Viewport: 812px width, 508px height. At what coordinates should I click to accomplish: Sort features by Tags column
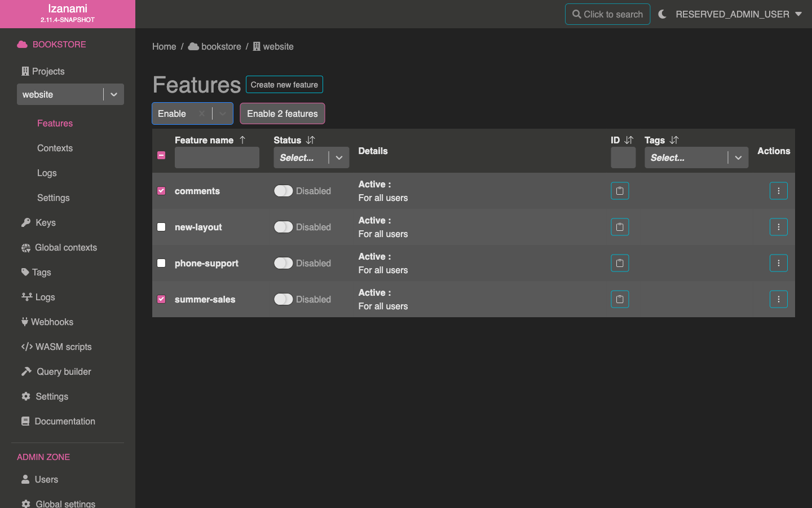point(674,140)
